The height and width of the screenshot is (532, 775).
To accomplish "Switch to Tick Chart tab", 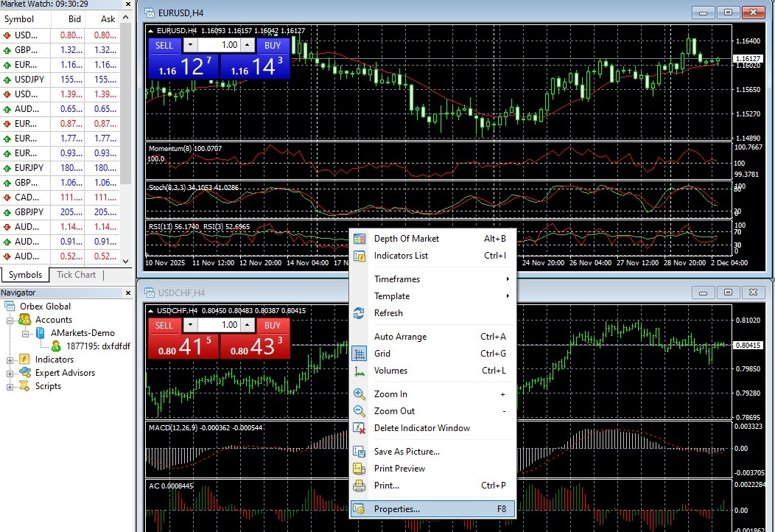I will point(76,275).
